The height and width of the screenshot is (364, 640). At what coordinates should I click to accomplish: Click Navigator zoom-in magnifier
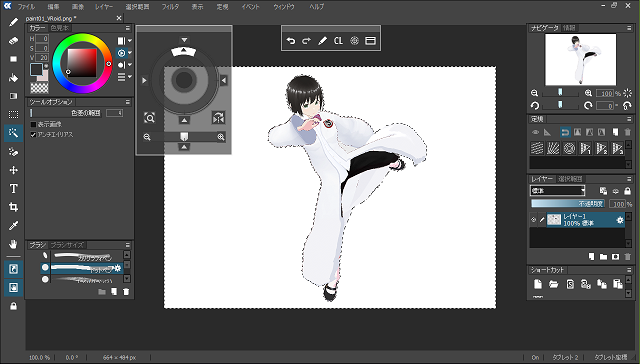point(588,93)
